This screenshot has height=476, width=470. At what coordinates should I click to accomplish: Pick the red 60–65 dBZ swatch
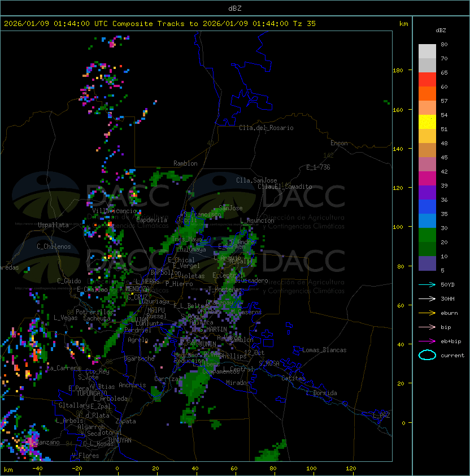[427, 80]
